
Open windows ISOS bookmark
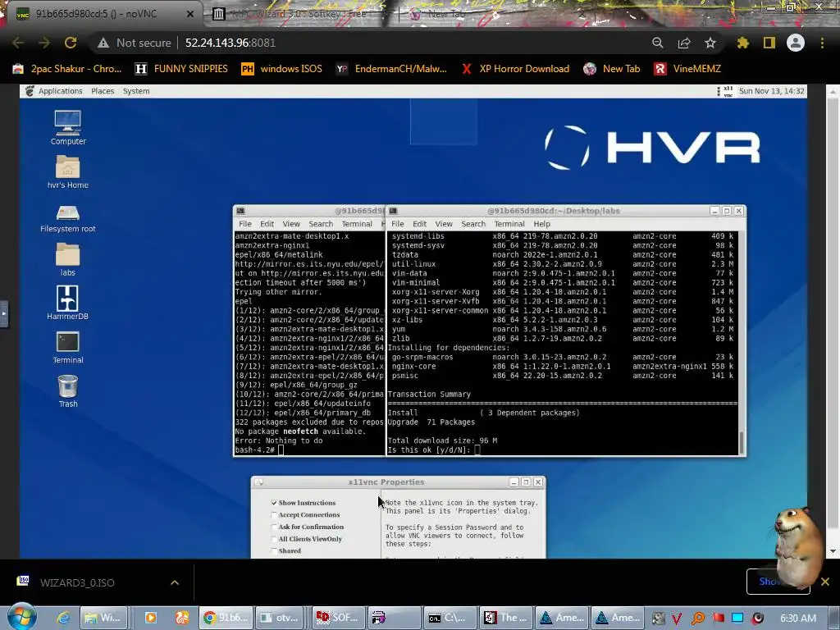tap(282, 69)
